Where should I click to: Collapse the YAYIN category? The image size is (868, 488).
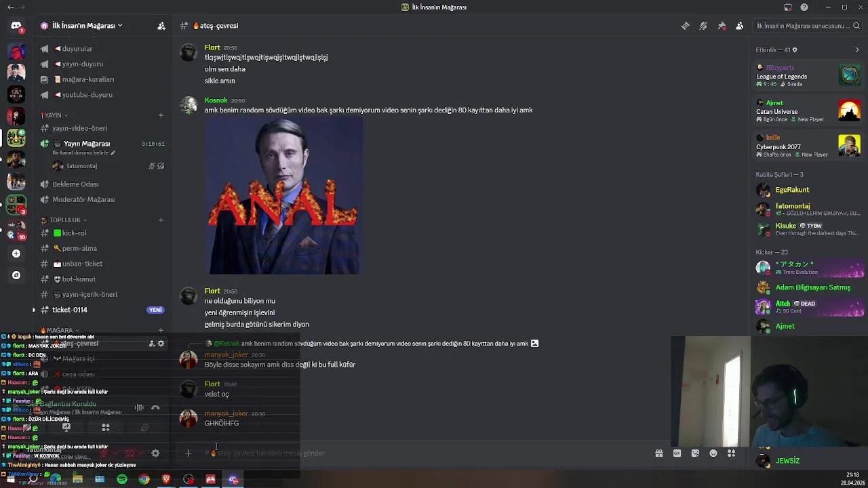tap(54, 115)
